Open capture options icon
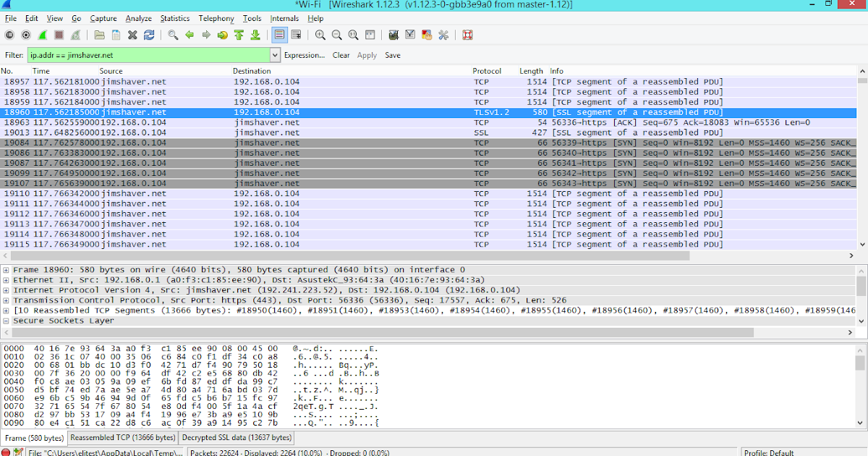 tap(26, 35)
